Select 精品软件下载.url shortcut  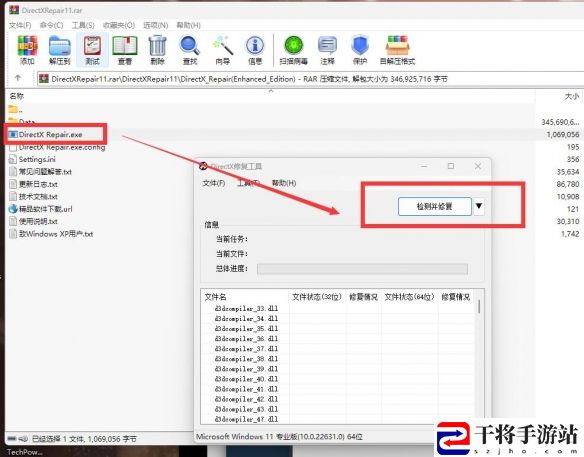coord(40,209)
